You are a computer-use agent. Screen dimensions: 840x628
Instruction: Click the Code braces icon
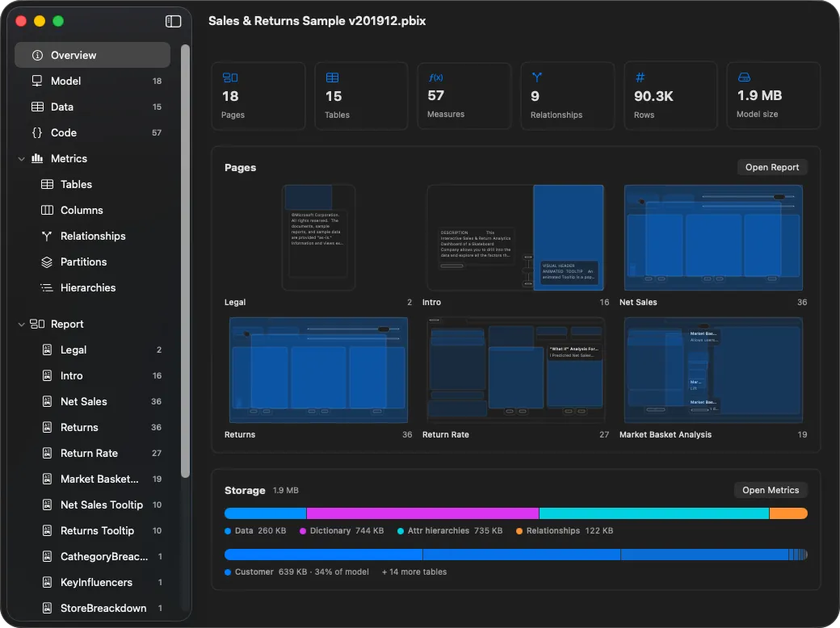click(x=37, y=132)
